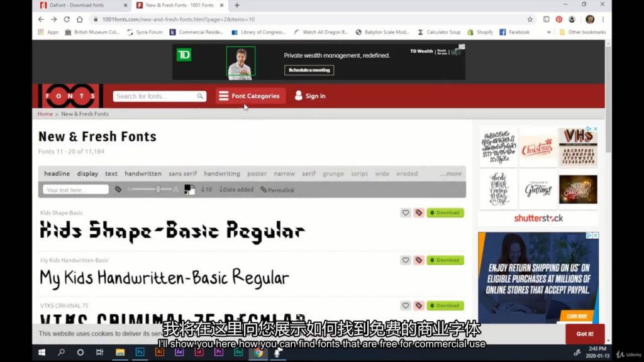Open a new browser tab
Screen dimensions: 644x362
pos(237,5)
